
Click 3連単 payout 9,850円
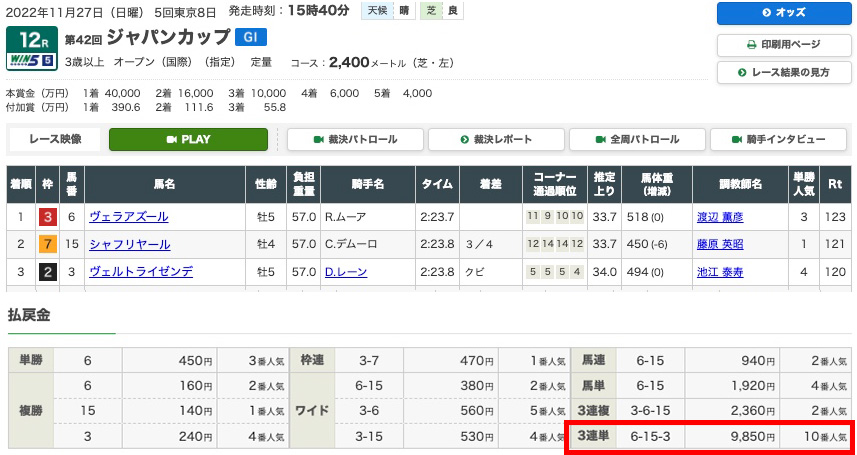[754, 436]
